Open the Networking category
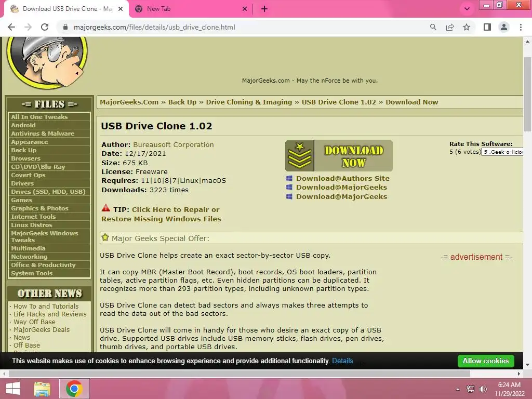This screenshot has height=399, width=532. tap(29, 257)
